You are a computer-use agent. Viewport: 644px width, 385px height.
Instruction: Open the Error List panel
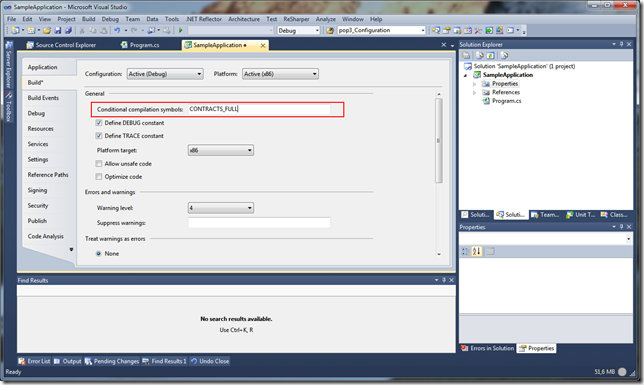click(x=34, y=361)
